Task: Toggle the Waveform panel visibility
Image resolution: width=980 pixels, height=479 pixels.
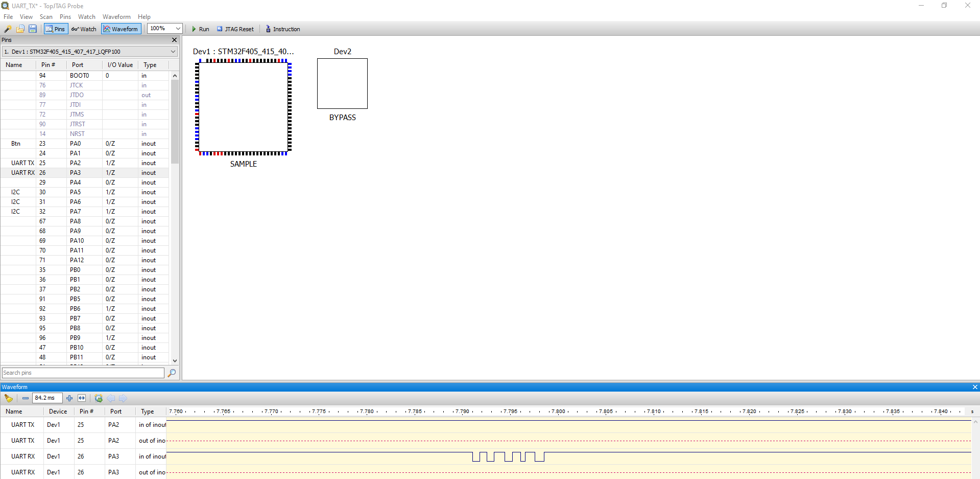Action: tap(121, 29)
